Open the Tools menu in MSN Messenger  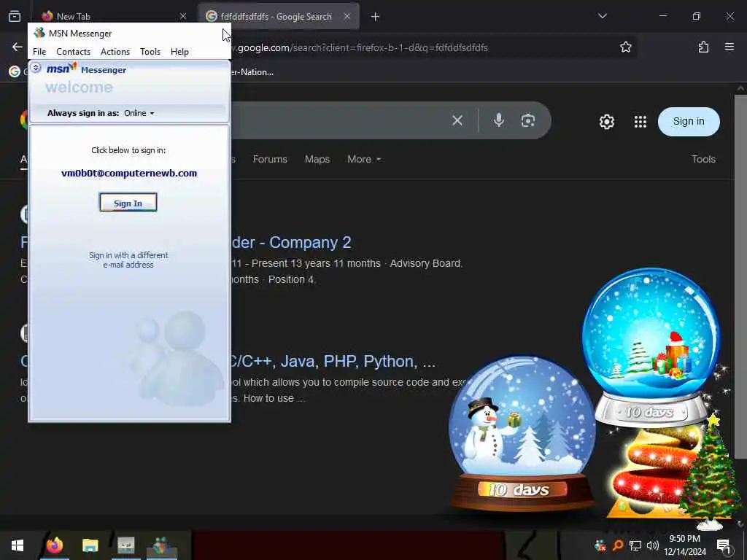point(150,52)
